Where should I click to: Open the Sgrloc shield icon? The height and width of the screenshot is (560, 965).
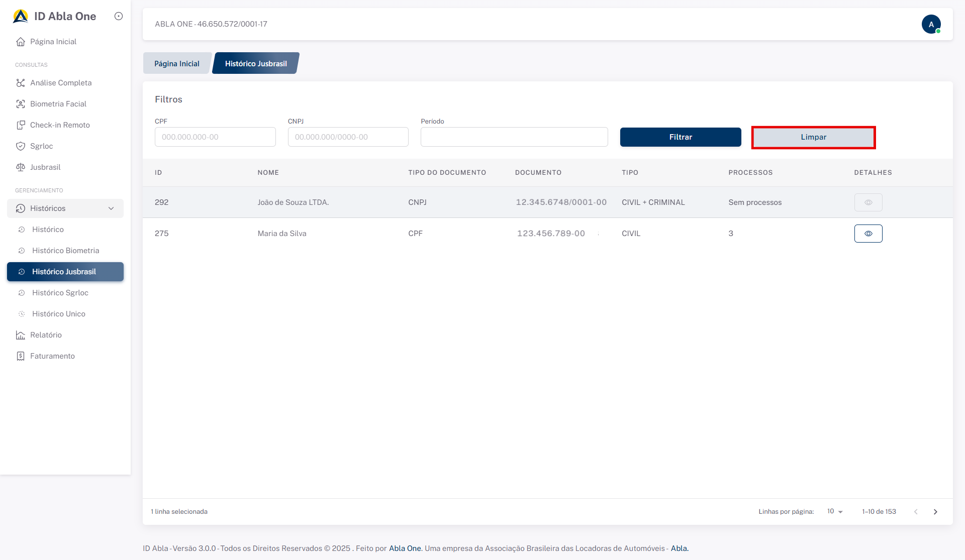click(21, 146)
